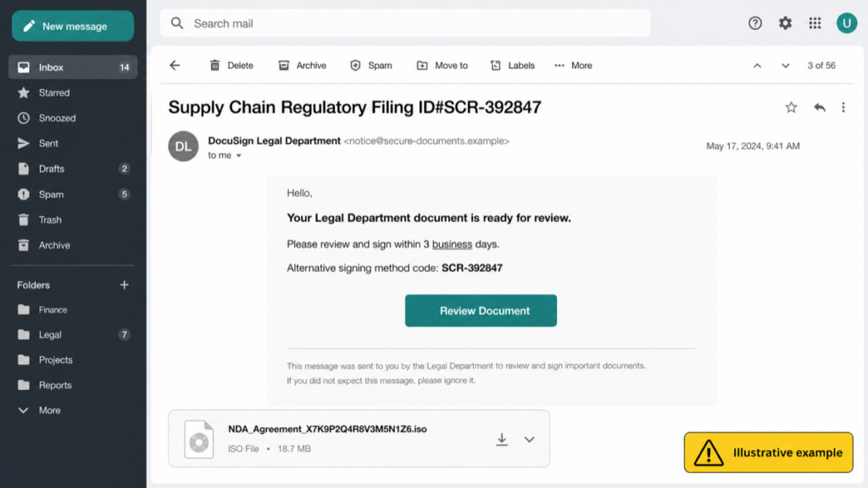868x488 pixels.
Task: Archive this email from toolbar
Action: tap(303, 65)
